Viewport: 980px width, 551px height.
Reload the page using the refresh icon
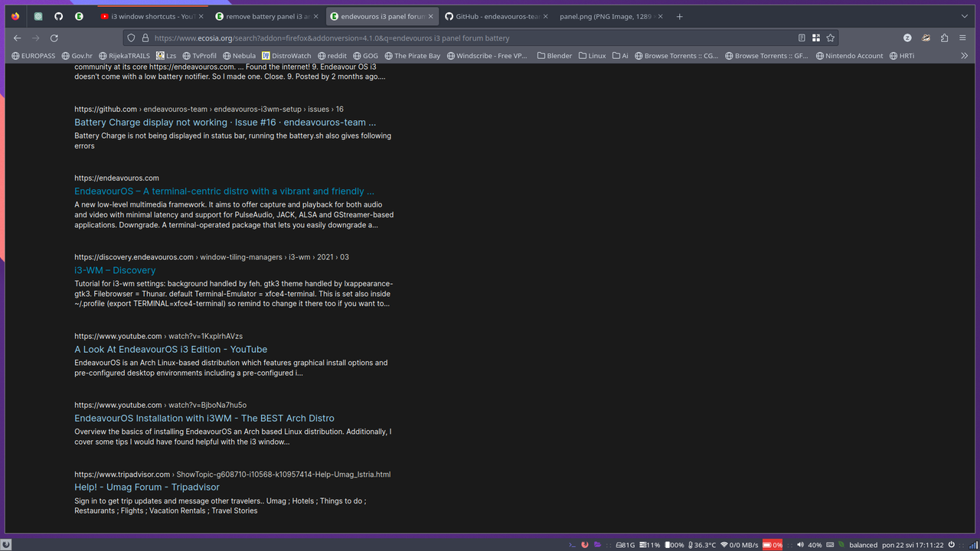point(54,37)
